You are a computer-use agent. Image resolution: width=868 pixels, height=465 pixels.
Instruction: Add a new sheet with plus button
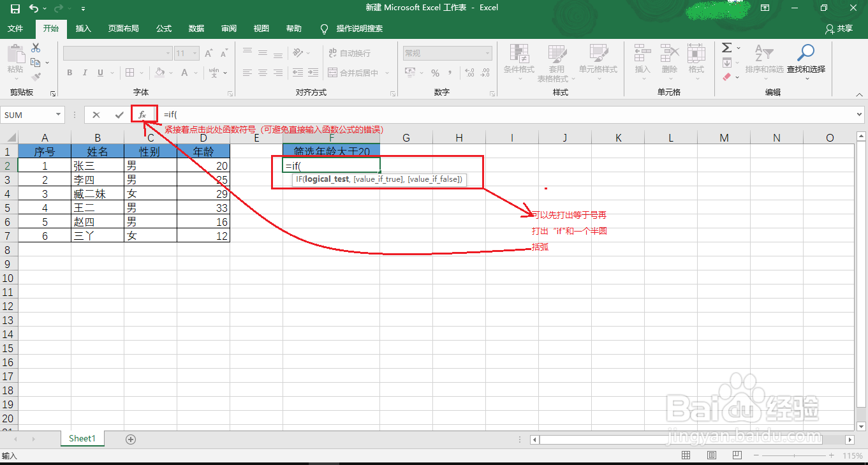pos(131,439)
